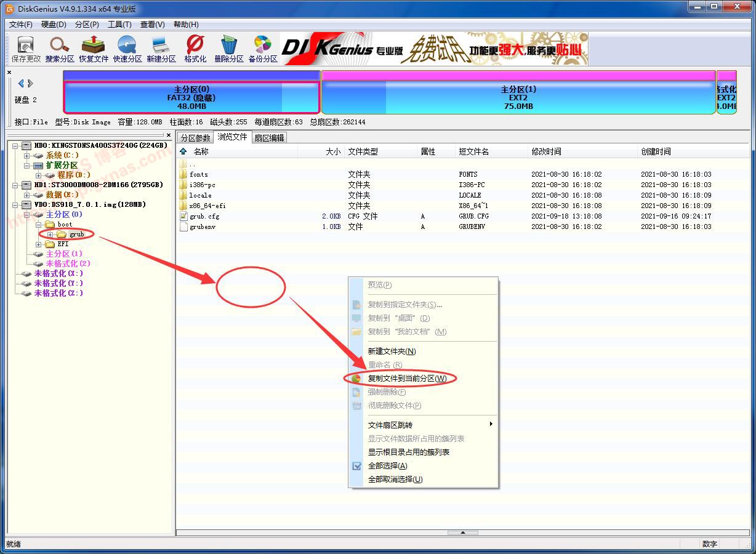
Task: Open the 扇区编辑 sector editor tab
Action: pos(269,137)
